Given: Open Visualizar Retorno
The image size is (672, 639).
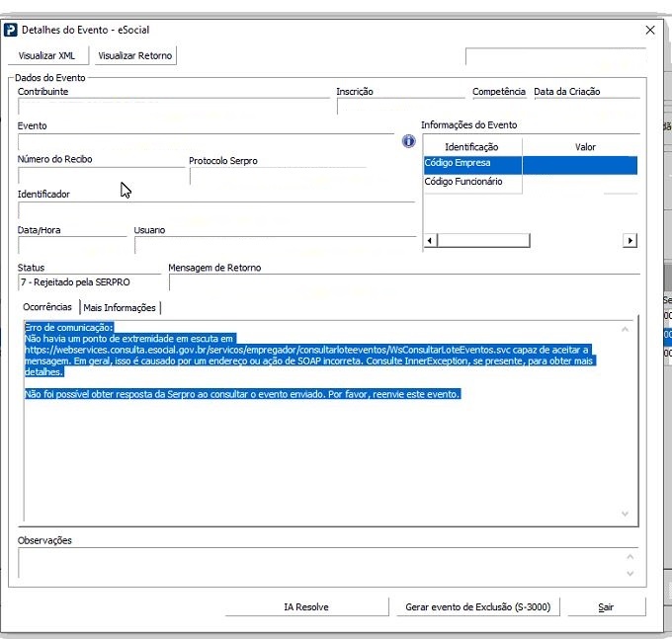Looking at the screenshot, I should click(135, 55).
